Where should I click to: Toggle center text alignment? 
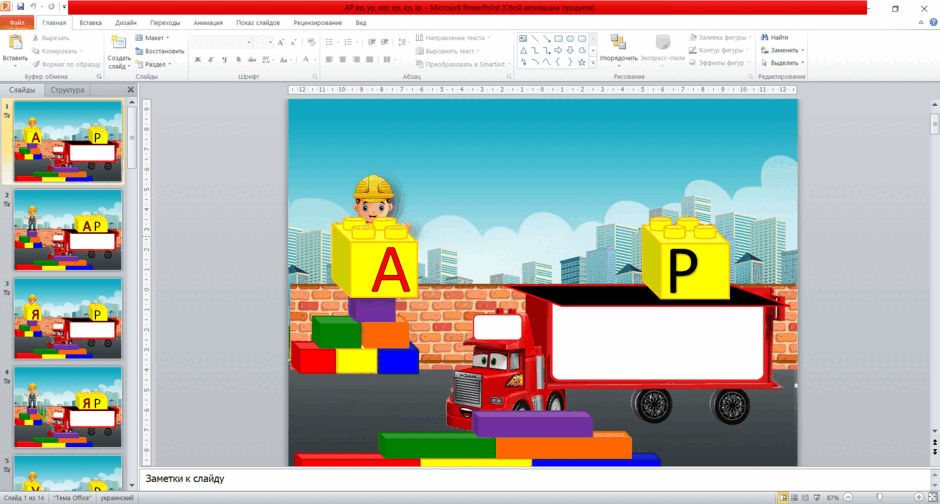(342, 59)
